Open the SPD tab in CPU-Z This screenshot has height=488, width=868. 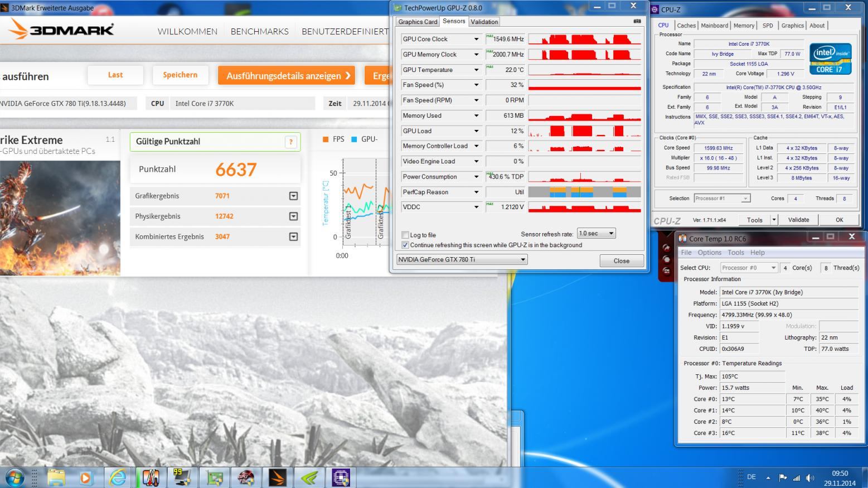(768, 26)
